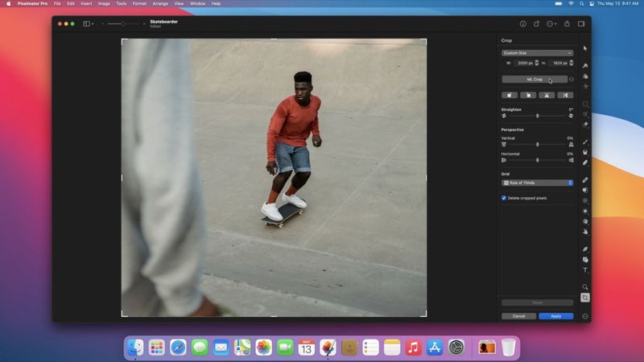The height and width of the screenshot is (362, 644).
Task: Click the crop height input field
Action: tap(559, 63)
